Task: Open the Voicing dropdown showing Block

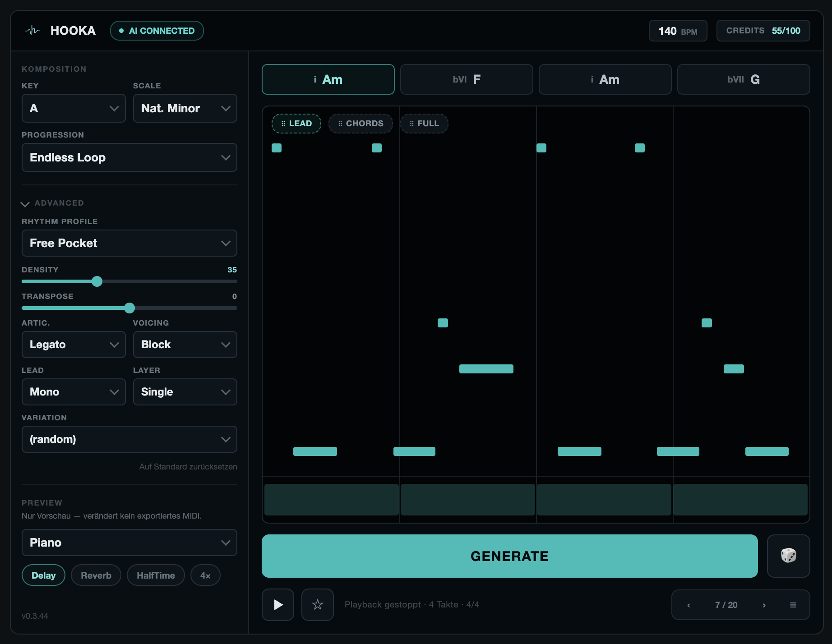Action: 185,345
